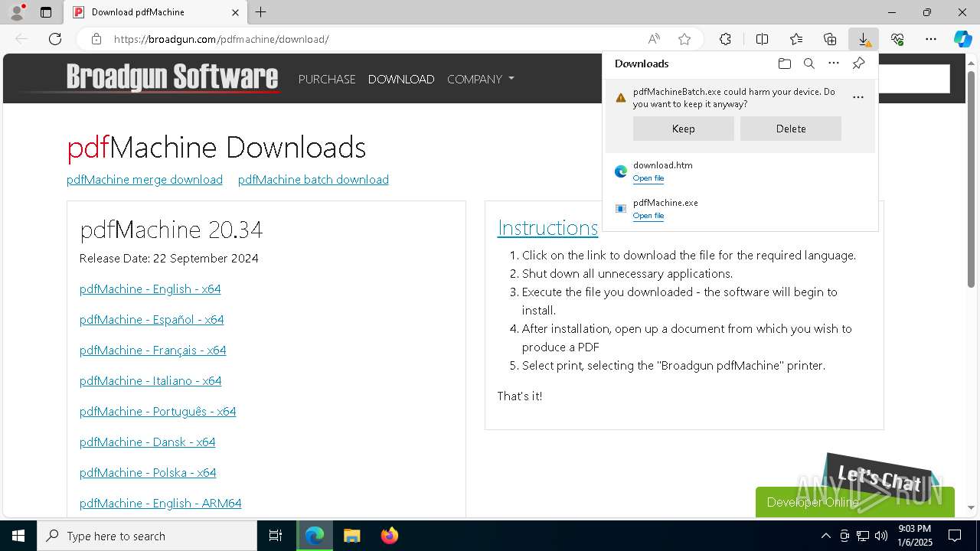Open the PURCHASE menu item
The image size is (980, 551).
(x=327, y=79)
